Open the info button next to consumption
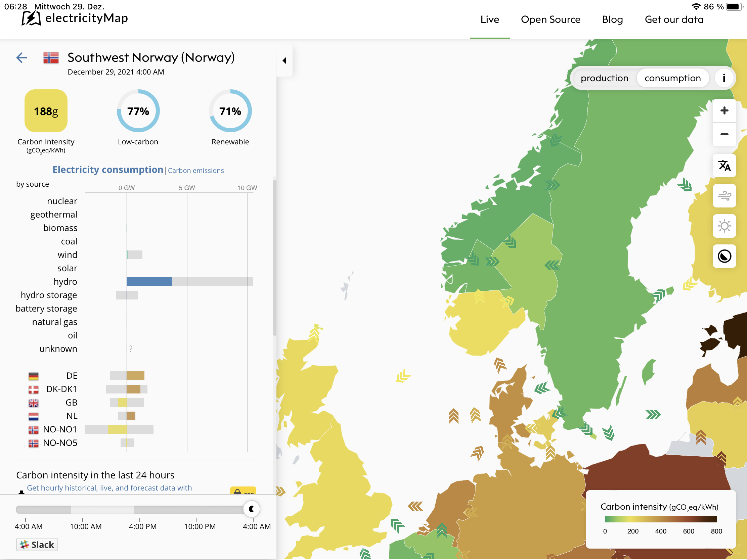This screenshot has height=560, width=747. click(x=724, y=78)
